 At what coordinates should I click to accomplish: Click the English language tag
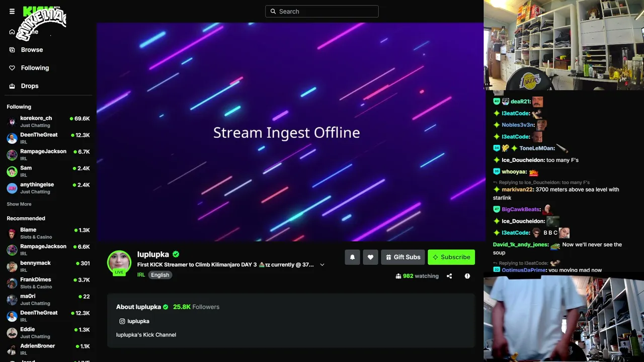(160, 275)
